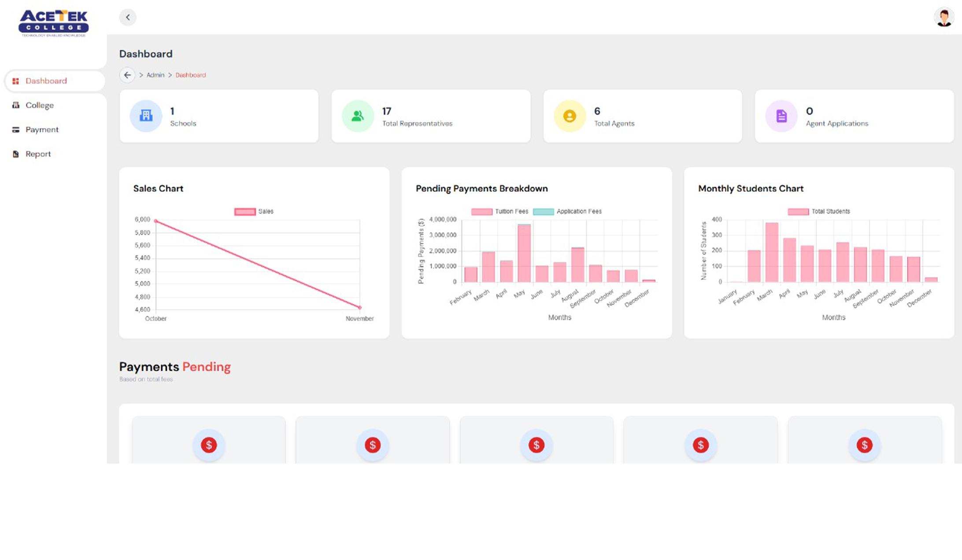Click the Schools building icon on the stat card
The width and height of the screenshot is (962, 560).
(x=145, y=116)
